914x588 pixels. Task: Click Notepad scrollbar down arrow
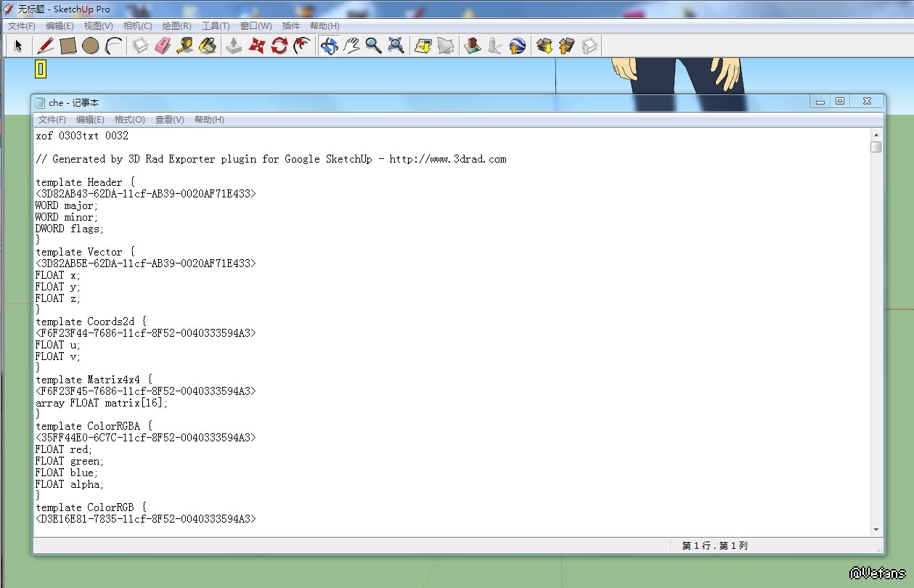[876, 531]
